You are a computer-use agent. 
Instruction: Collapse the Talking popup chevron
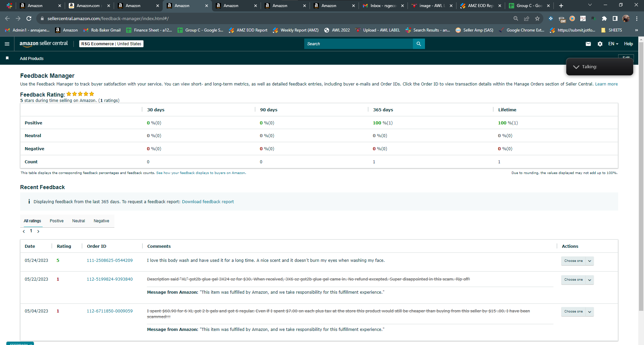pos(576,67)
